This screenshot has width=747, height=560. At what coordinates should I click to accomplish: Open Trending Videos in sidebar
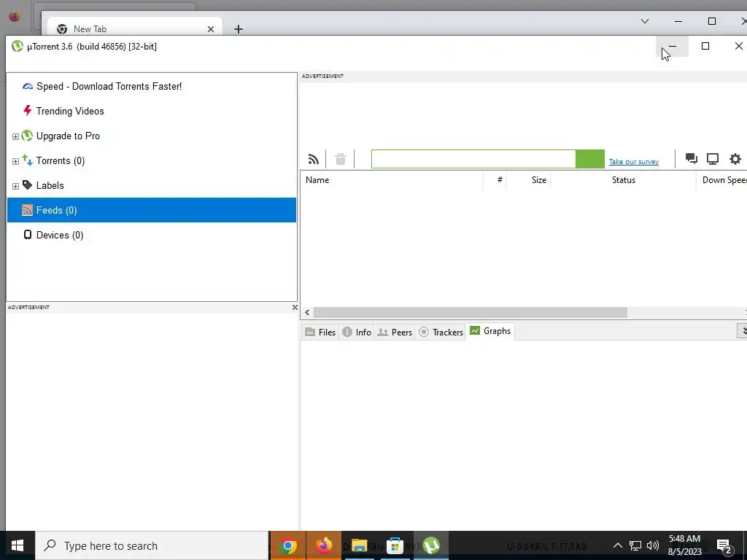point(152,111)
